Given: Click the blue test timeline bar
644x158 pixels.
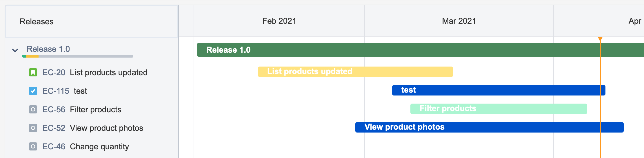Looking at the screenshot, I should [x=499, y=90].
